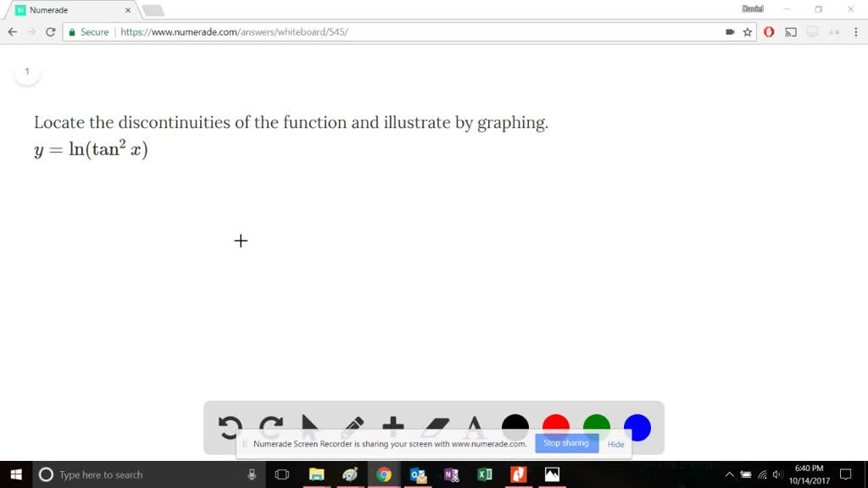Viewport: 868px width, 488px height.
Task: Hide the screen recorder banner
Action: (615, 444)
